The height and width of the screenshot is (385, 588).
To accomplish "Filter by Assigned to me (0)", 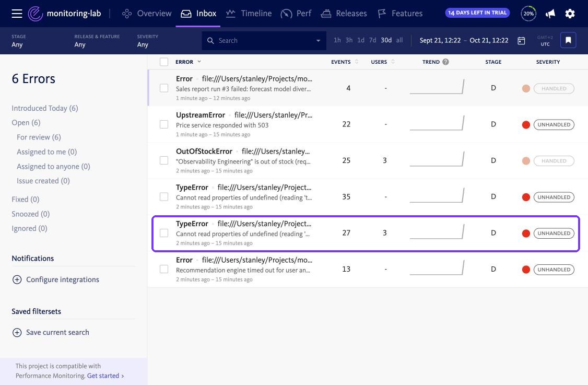I will point(46,152).
